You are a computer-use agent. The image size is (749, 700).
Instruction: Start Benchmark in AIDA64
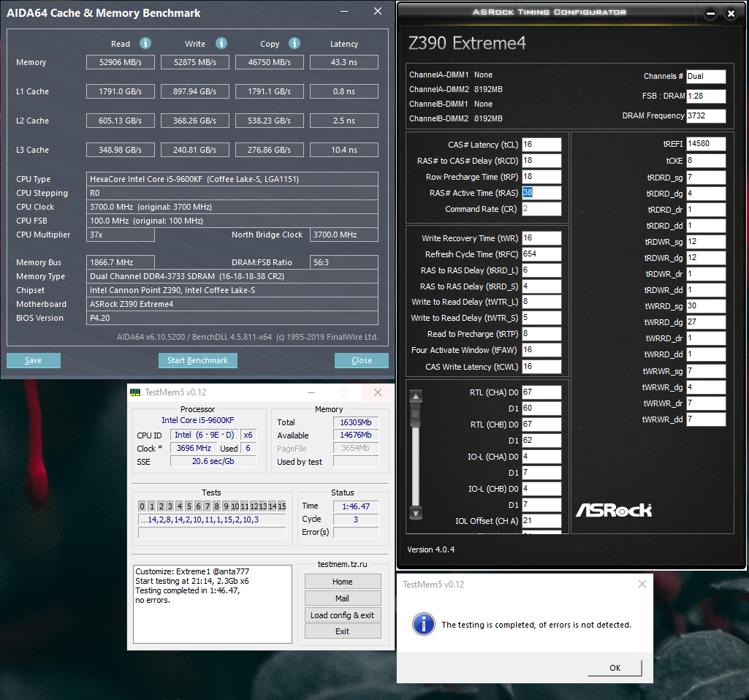click(198, 360)
